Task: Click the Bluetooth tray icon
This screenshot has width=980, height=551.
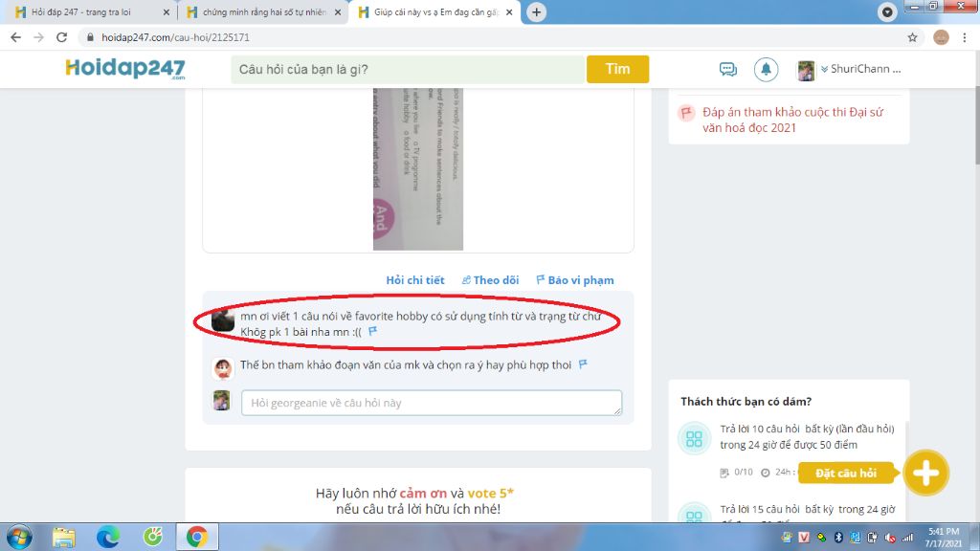Action: point(838,538)
